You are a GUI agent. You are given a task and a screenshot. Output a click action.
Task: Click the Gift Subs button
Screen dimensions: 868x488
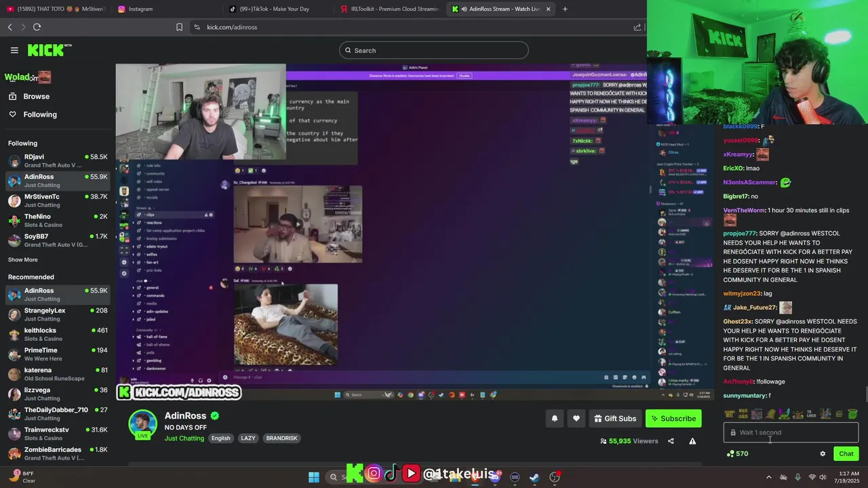615,418
